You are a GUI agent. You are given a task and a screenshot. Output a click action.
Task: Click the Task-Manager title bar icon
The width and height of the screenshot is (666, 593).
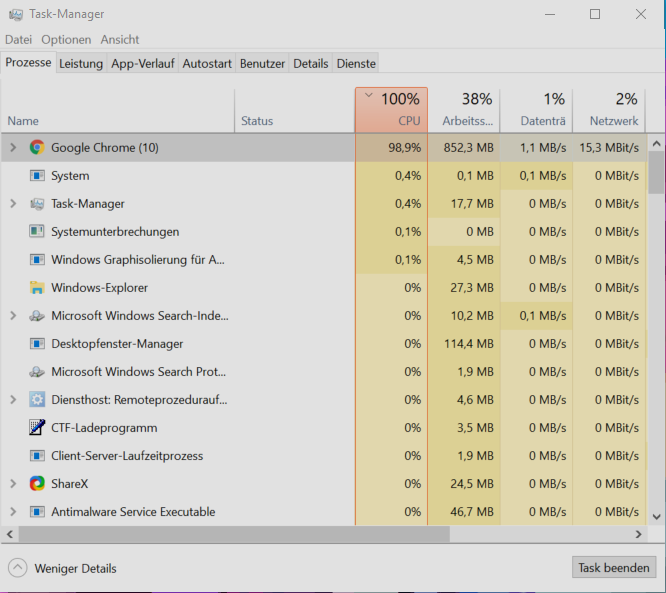coord(16,14)
